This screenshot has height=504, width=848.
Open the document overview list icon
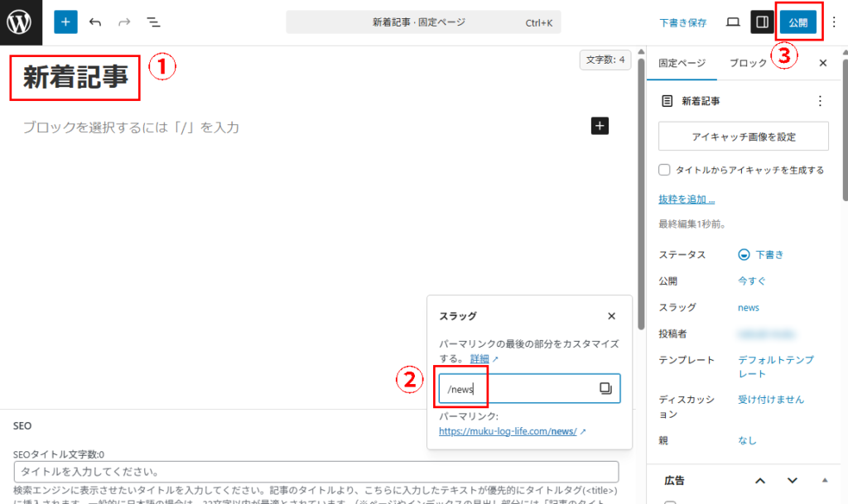153,22
